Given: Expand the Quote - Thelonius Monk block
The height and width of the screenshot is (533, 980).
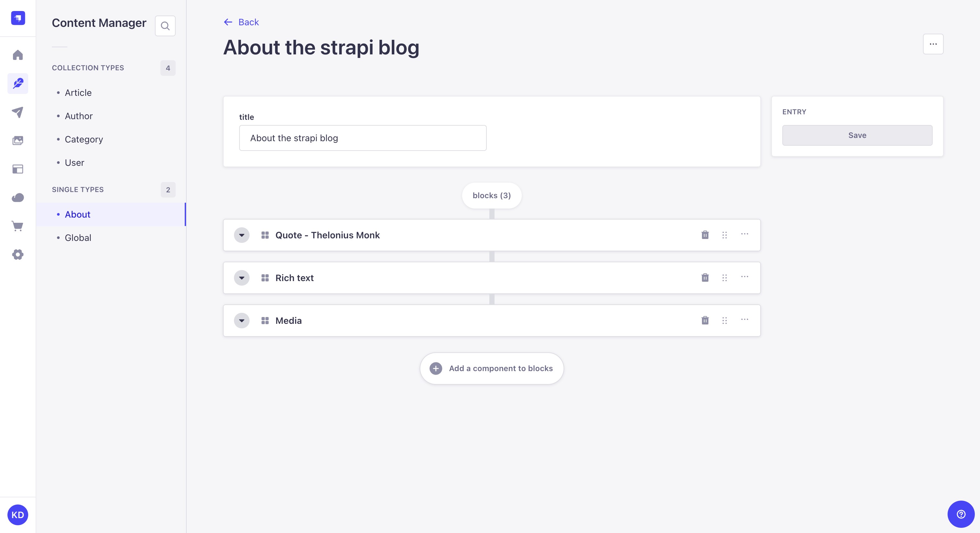Looking at the screenshot, I should click(241, 235).
